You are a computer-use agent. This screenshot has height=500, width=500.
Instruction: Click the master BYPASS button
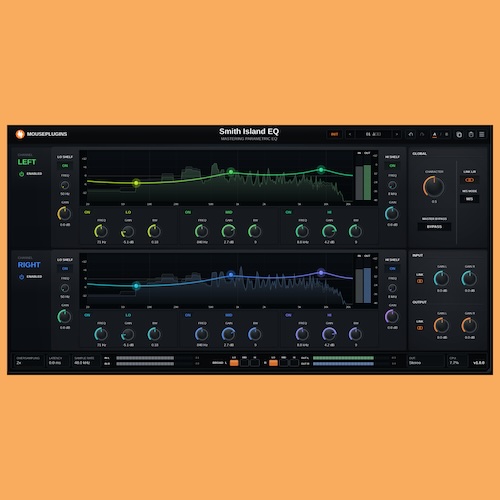(434, 227)
